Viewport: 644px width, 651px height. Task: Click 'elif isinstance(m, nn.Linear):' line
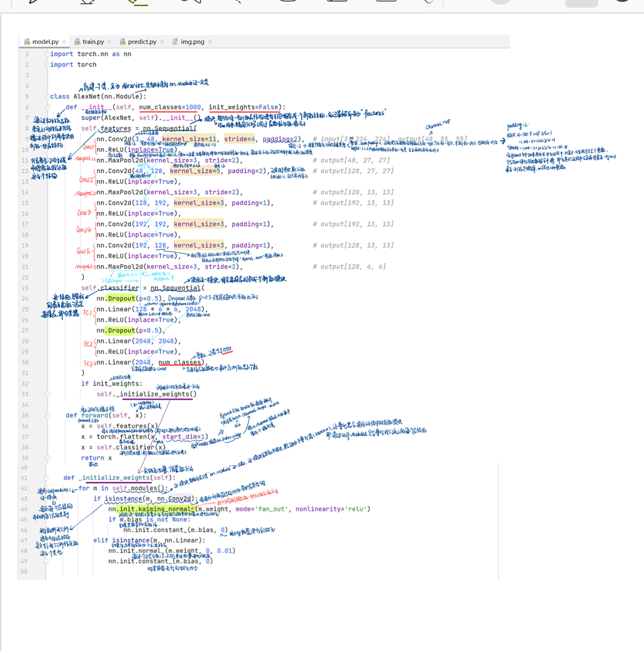pos(150,540)
